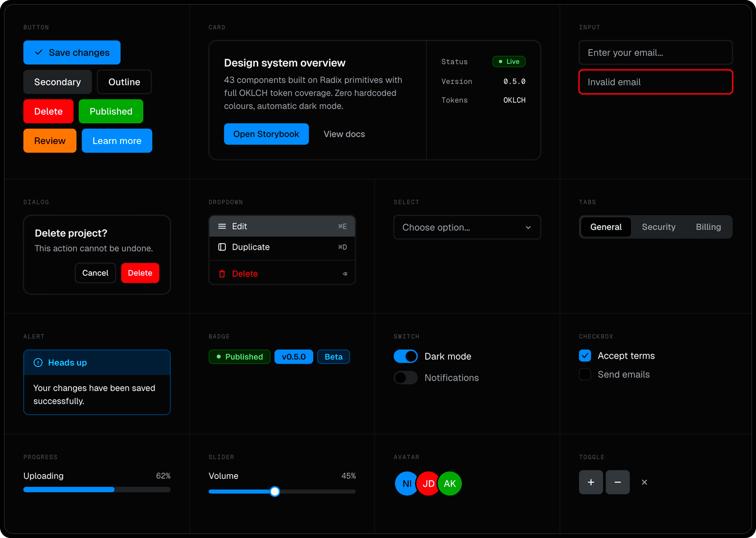The image size is (756, 538).
Task: Enable the Notifications switch
Action: 405,378
